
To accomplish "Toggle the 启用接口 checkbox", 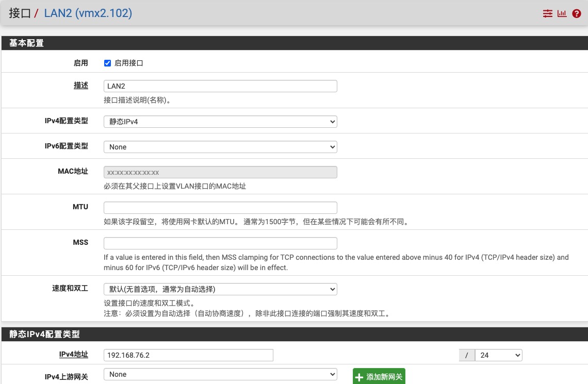I will click(108, 63).
